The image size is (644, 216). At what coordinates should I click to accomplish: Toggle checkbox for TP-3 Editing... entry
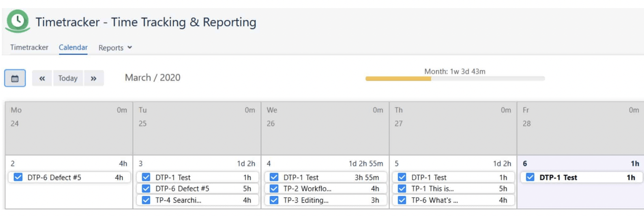pyautogui.click(x=274, y=200)
